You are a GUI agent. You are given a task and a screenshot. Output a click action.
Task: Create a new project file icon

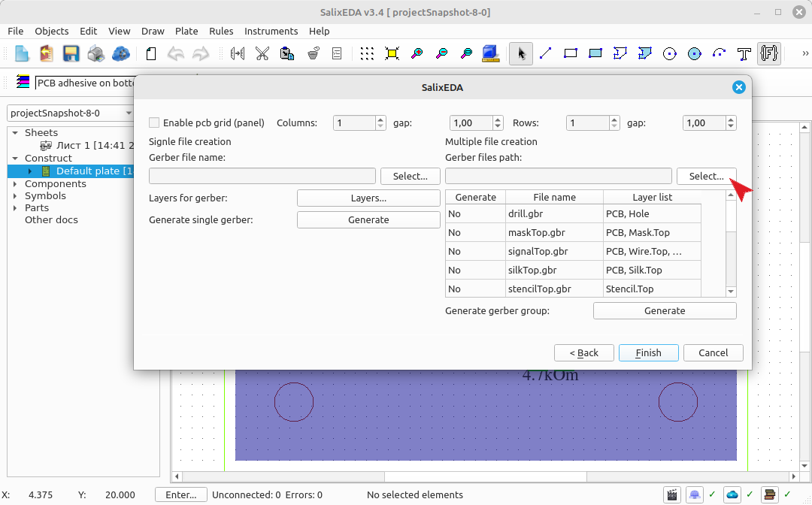22,54
